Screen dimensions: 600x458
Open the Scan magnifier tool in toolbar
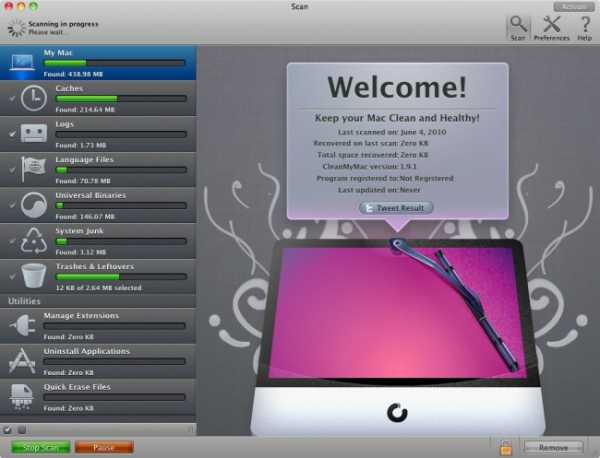[x=518, y=24]
